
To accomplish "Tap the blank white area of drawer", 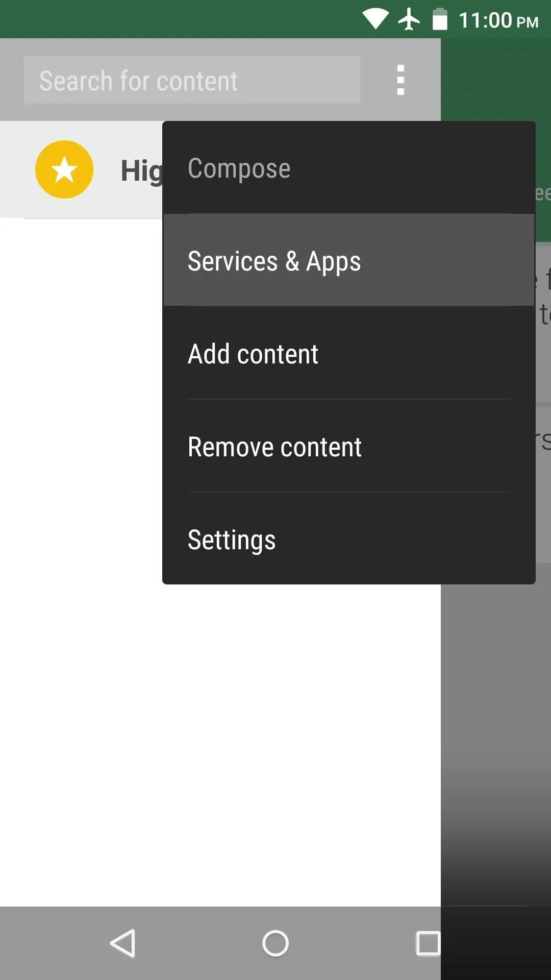I will click(220, 745).
